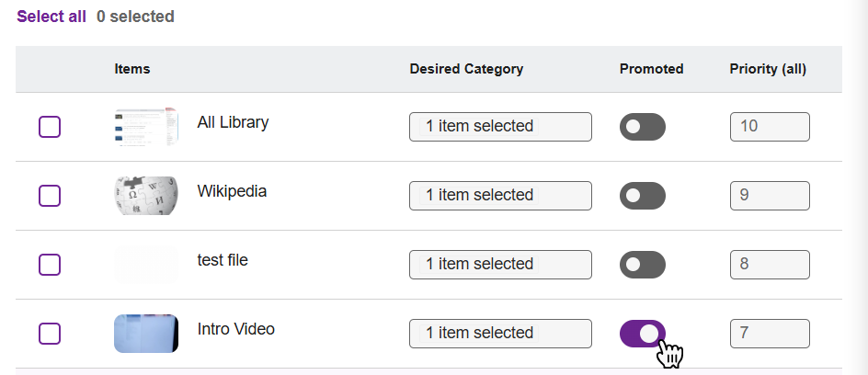This screenshot has width=868, height=375.
Task: Expand Desired Category dropdown for Wikipedia
Action: pyautogui.click(x=500, y=195)
